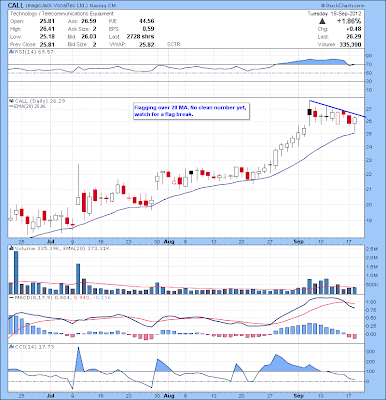Image resolution: width=386 pixels, height=400 pixels.
Task: Click the Last price 26.29 at the right
Action: pos(353,37)
